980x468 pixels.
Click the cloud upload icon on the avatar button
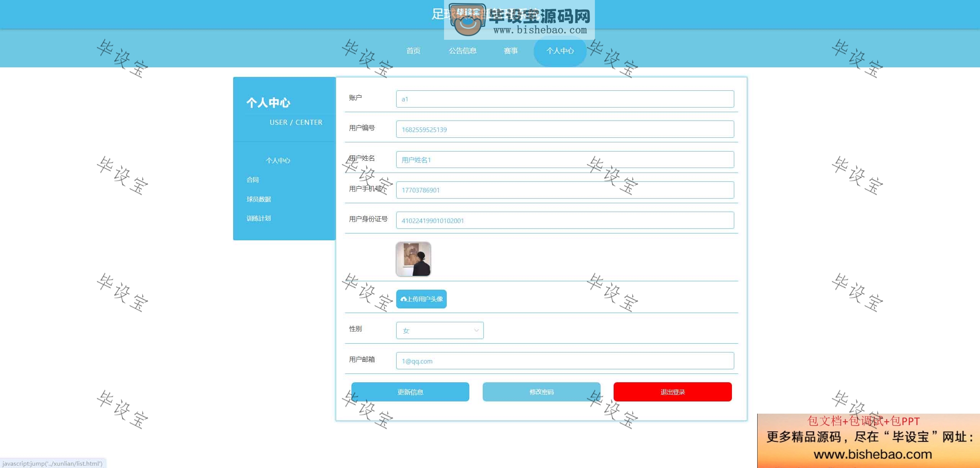tap(403, 299)
